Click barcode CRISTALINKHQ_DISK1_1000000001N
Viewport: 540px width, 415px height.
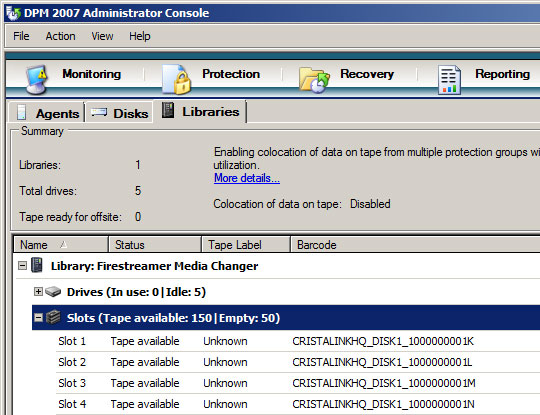click(383, 404)
